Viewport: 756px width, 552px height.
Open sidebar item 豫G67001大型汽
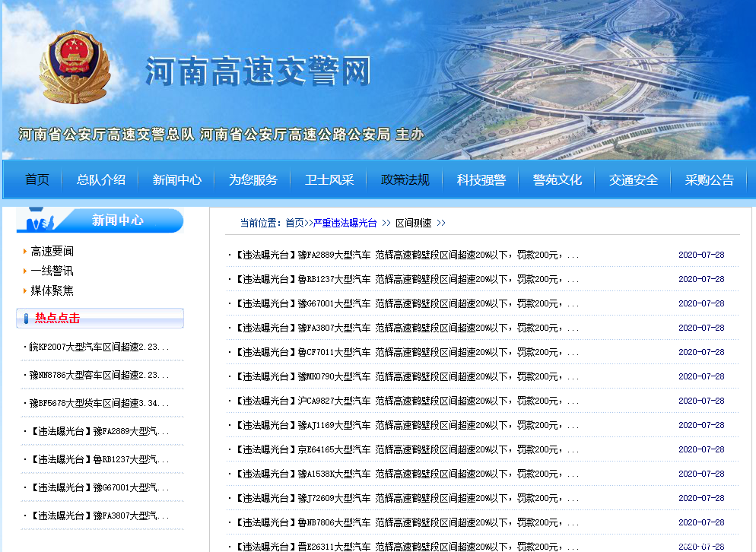(x=99, y=487)
